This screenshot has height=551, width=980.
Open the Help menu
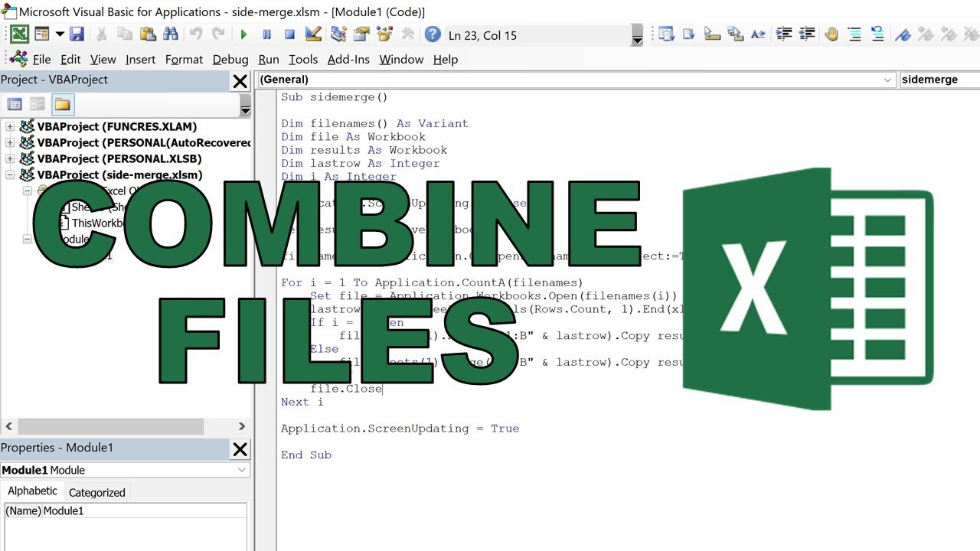(446, 59)
